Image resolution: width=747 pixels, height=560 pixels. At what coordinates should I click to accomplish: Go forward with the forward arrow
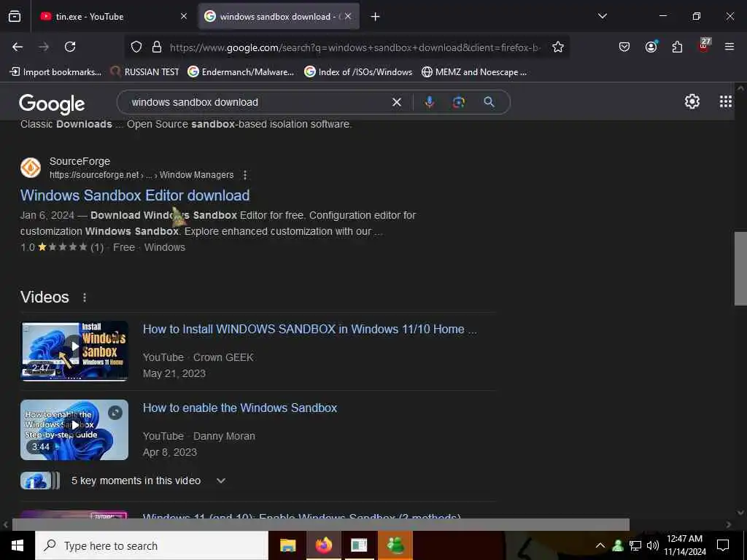point(44,47)
